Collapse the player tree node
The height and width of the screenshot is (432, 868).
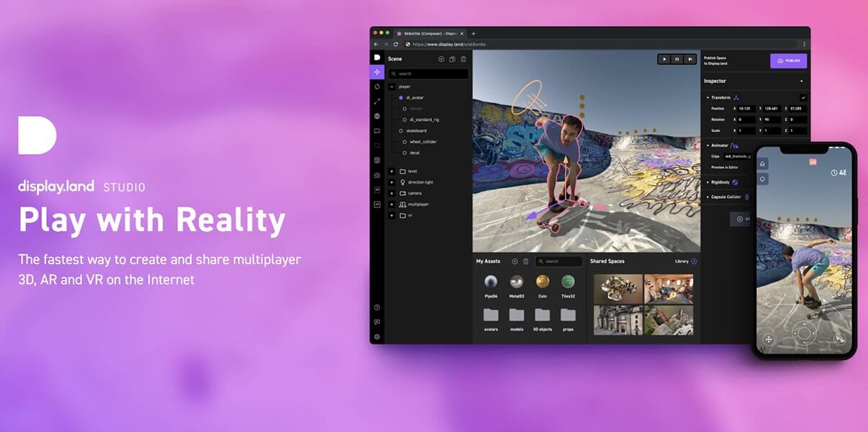pos(392,86)
